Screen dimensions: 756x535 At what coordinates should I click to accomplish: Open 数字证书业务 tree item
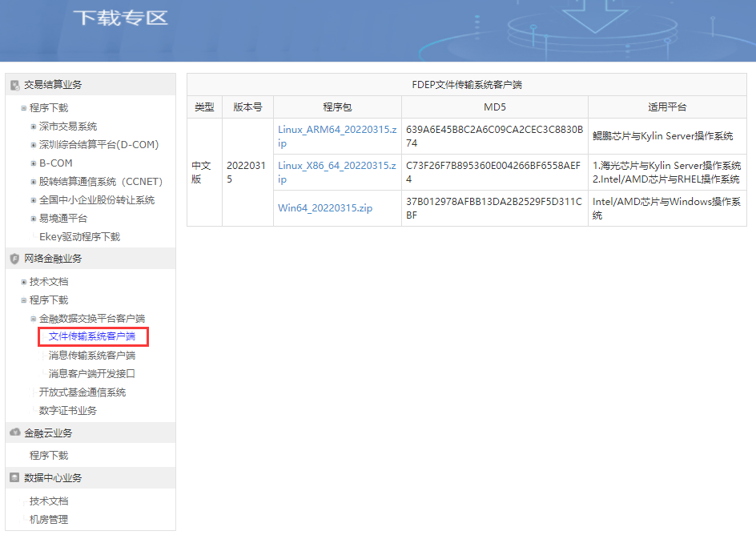(x=68, y=411)
